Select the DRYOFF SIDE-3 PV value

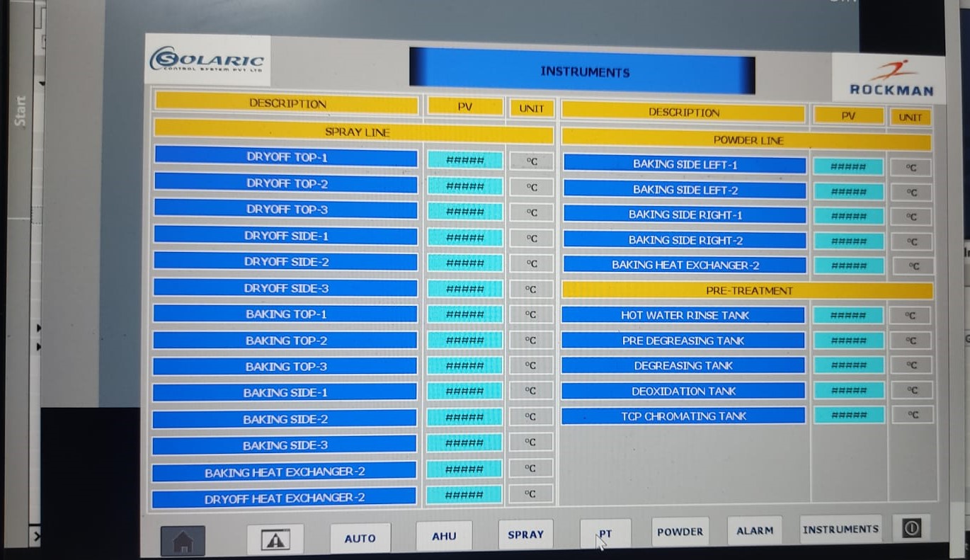pyautogui.click(x=465, y=289)
